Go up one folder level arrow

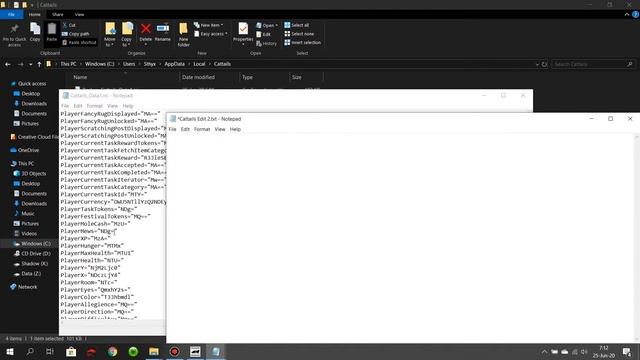click(39, 64)
